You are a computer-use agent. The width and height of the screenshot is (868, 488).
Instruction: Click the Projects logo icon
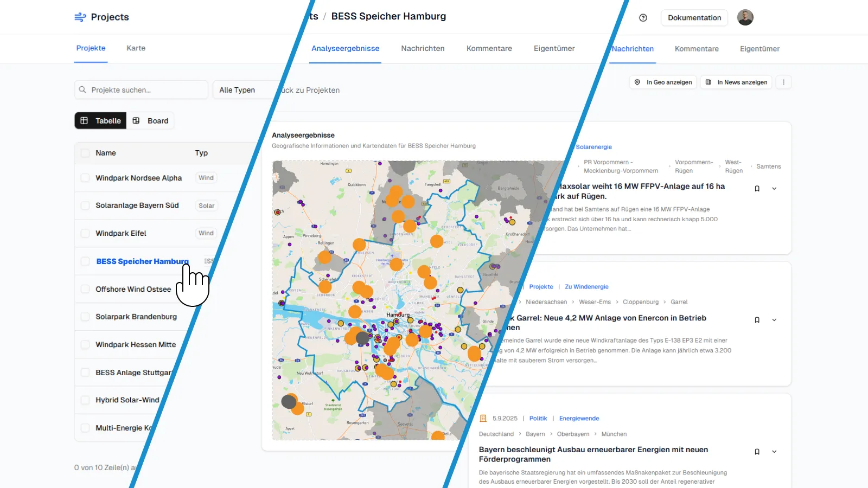click(80, 17)
